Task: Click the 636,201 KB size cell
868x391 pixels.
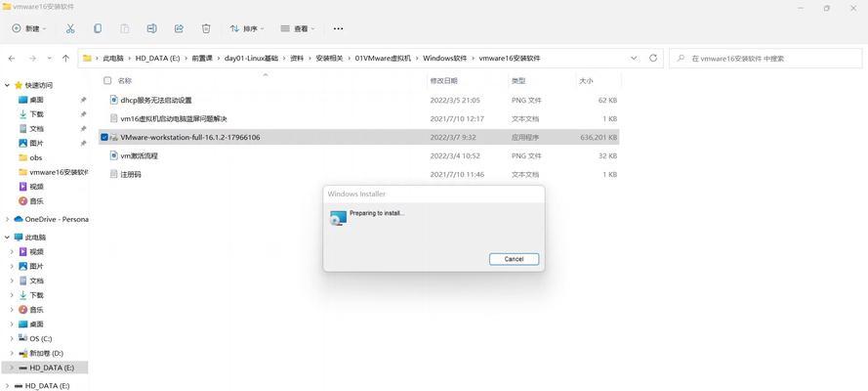Action: (598, 138)
